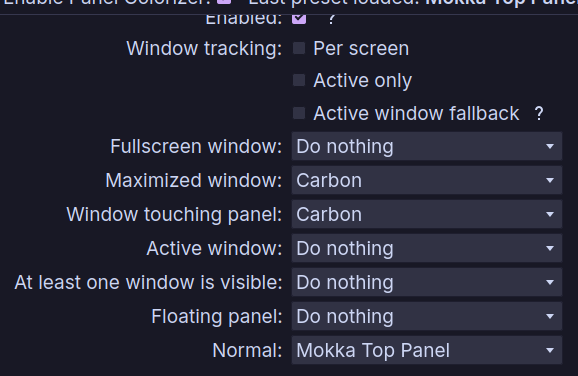Image resolution: width=578 pixels, height=376 pixels.
Task: Expand At least one window is visible dropdown
Action: click(x=427, y=282)
